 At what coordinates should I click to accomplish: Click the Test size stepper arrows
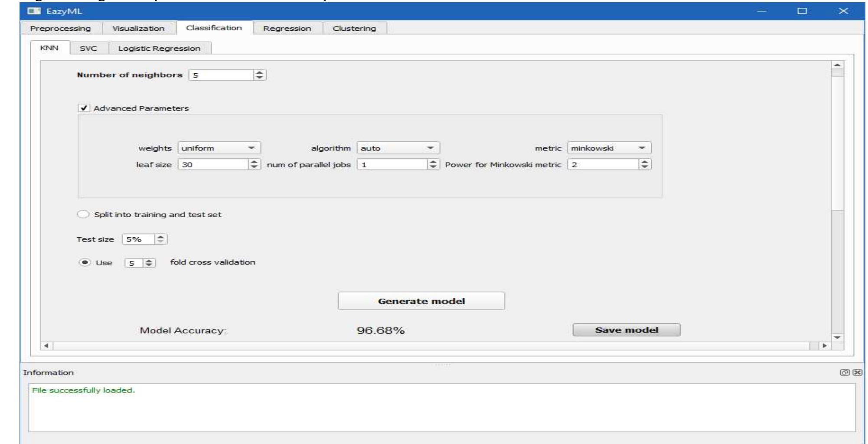tap(160, 239)
